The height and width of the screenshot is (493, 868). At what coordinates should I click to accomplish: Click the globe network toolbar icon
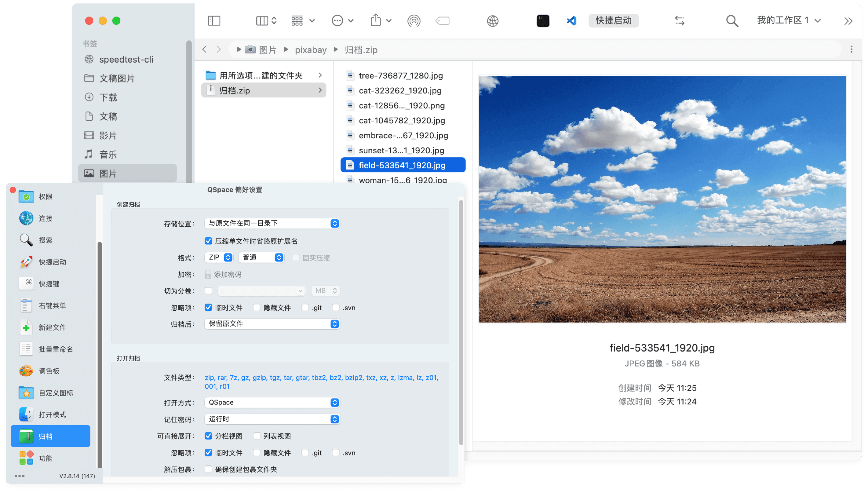pos(493,21)
